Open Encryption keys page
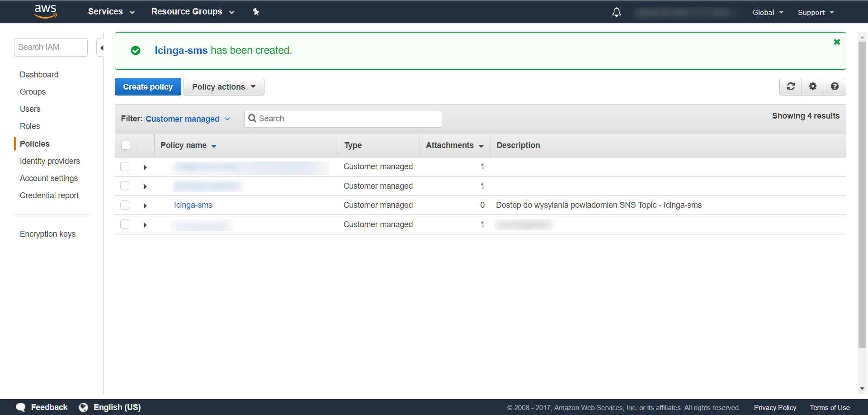The image size is (868, 415). click(x=47, y=234)
